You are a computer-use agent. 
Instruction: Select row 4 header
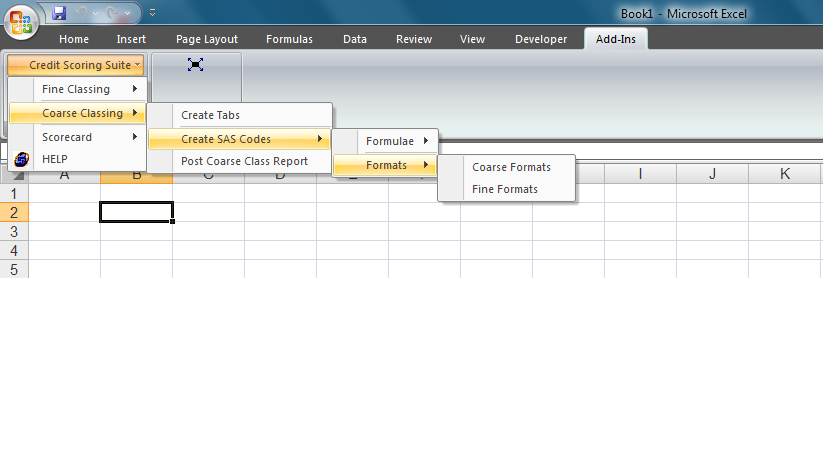[14, 250]
